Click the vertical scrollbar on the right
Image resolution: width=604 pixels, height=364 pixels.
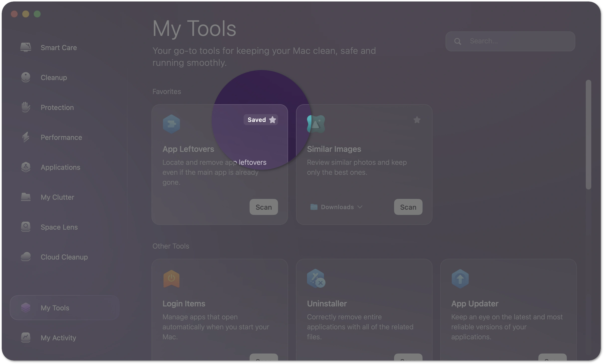pyautogui.click(x=588, y=135)
